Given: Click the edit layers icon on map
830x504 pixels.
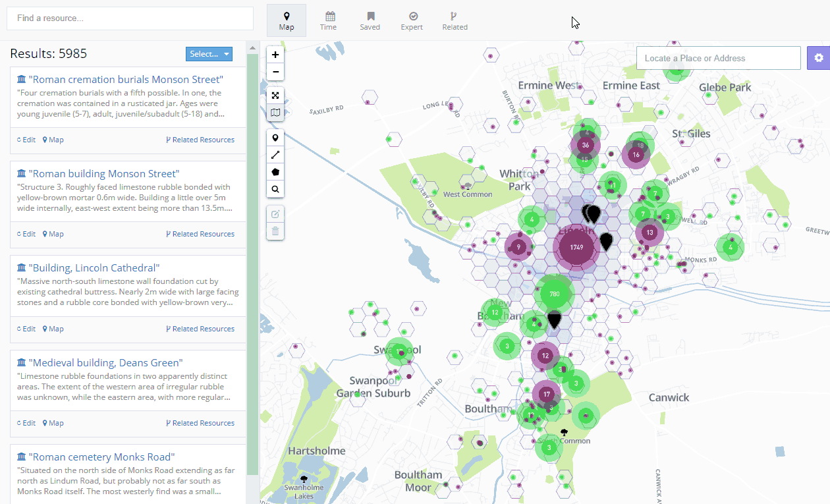Looking at the screenshot, I should (275, 213).
